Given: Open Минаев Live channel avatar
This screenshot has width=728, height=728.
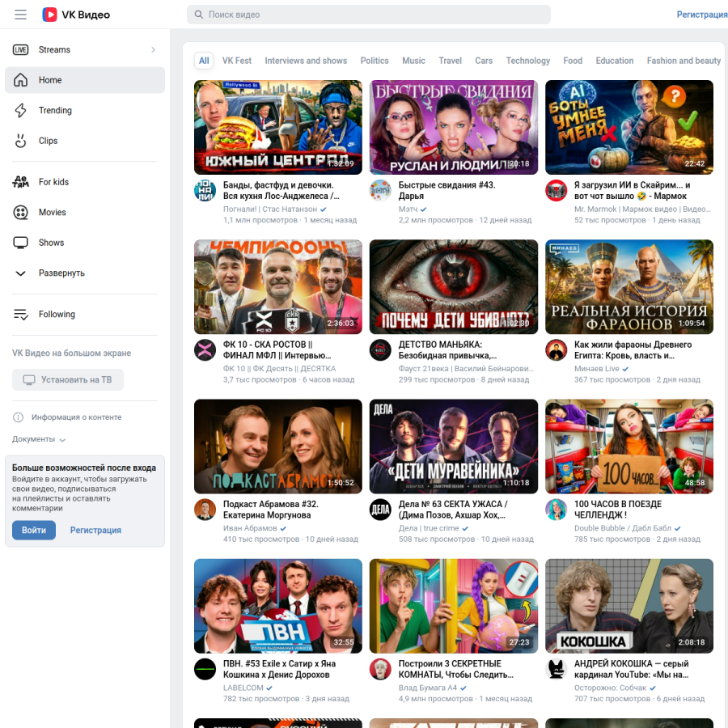Looking at the screenshot, I should coord(557,350).
